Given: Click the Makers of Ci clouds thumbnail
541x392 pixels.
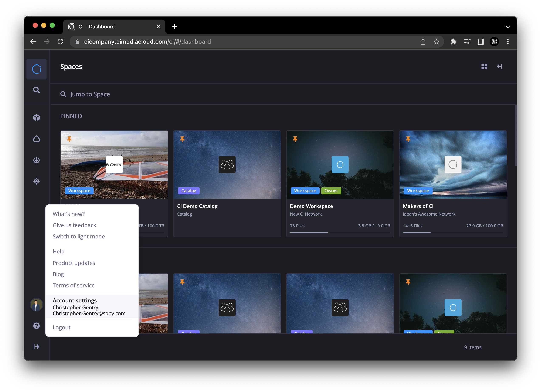Looking at the screenshot, I should (453, 164).
